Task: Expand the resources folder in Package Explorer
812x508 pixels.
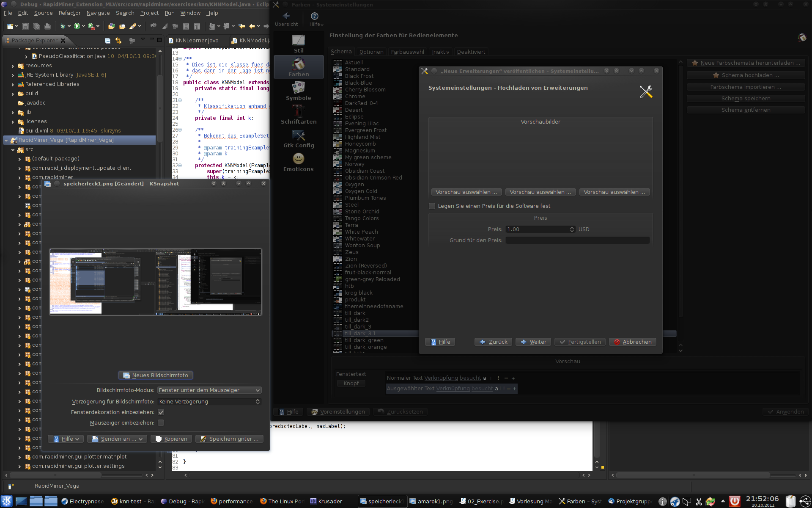Action: 13,66
